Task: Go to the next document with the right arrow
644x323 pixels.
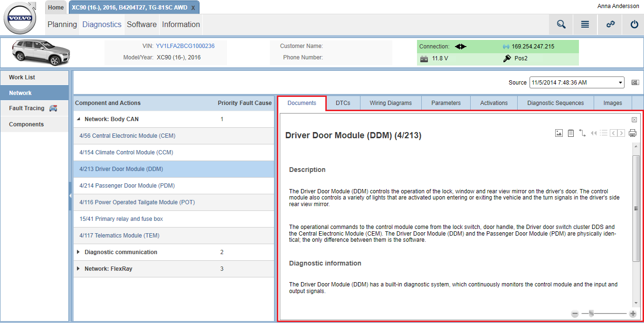Action: (x=621, y=133)
